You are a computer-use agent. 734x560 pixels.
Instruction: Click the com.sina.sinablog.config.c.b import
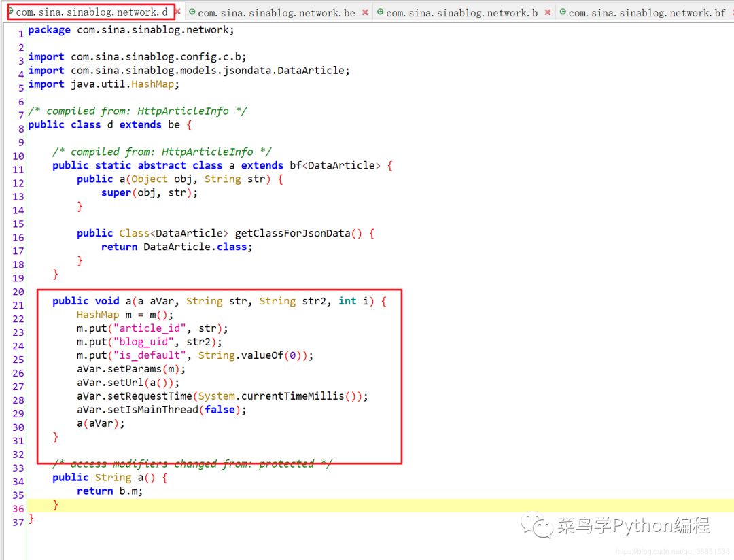click(156, 57)
